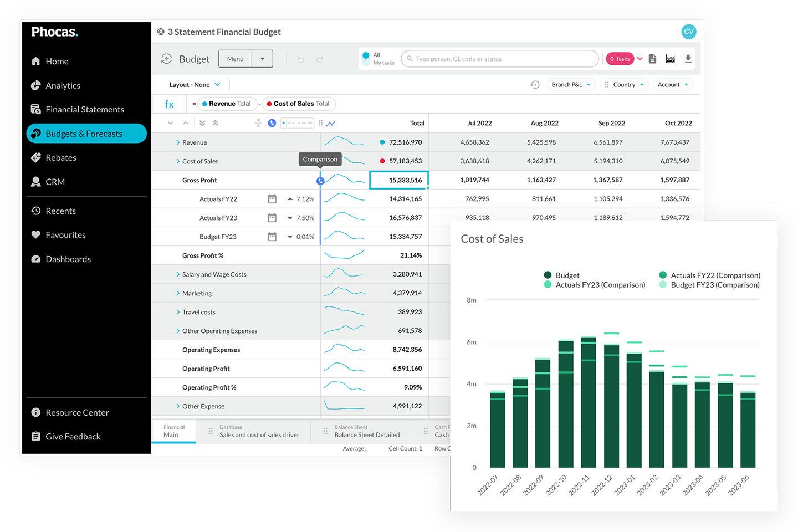Click the sparkline chart icon in grid toolbar
Screen dimensions: 798x532
coord(331,123)
